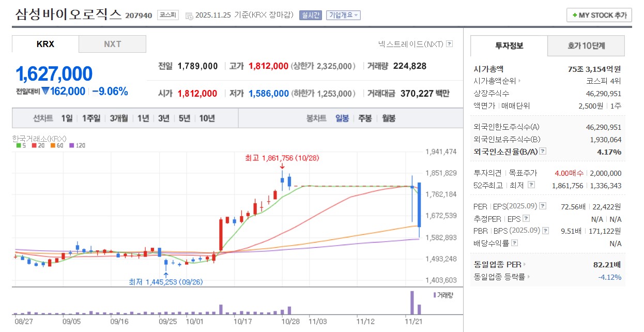
Task: Select 5년 line chart range
Action: (185, 118)
